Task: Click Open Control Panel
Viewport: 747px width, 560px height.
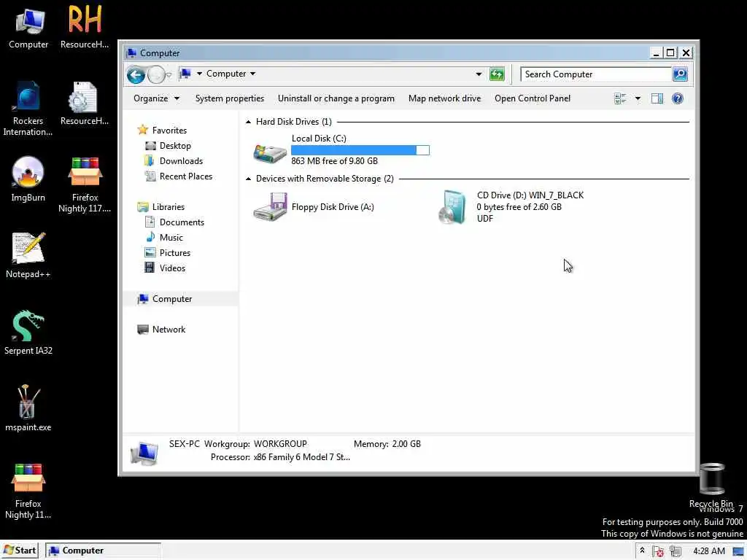Action: (532, 98)
